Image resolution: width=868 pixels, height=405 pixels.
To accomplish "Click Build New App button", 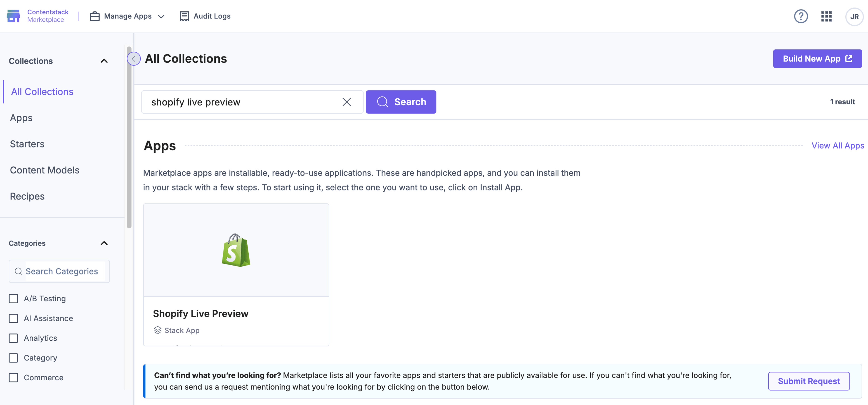I will click(x=817, y=59).
